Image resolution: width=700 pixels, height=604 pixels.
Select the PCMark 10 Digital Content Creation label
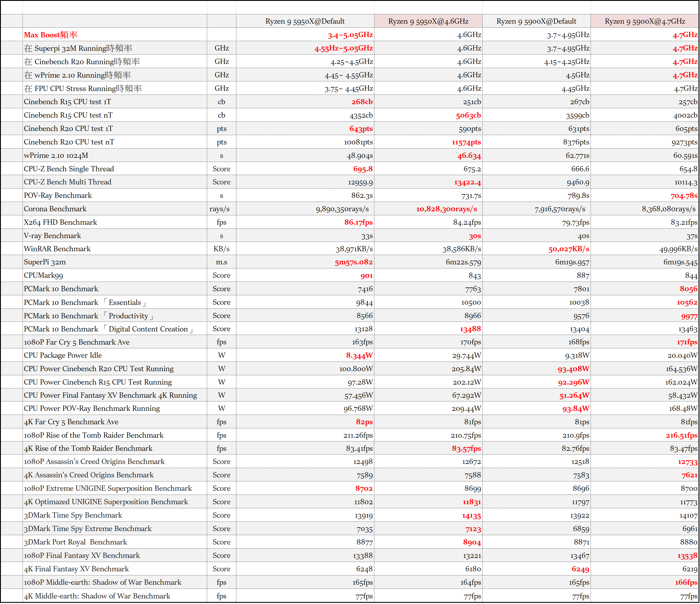click(x=108, y=329)
